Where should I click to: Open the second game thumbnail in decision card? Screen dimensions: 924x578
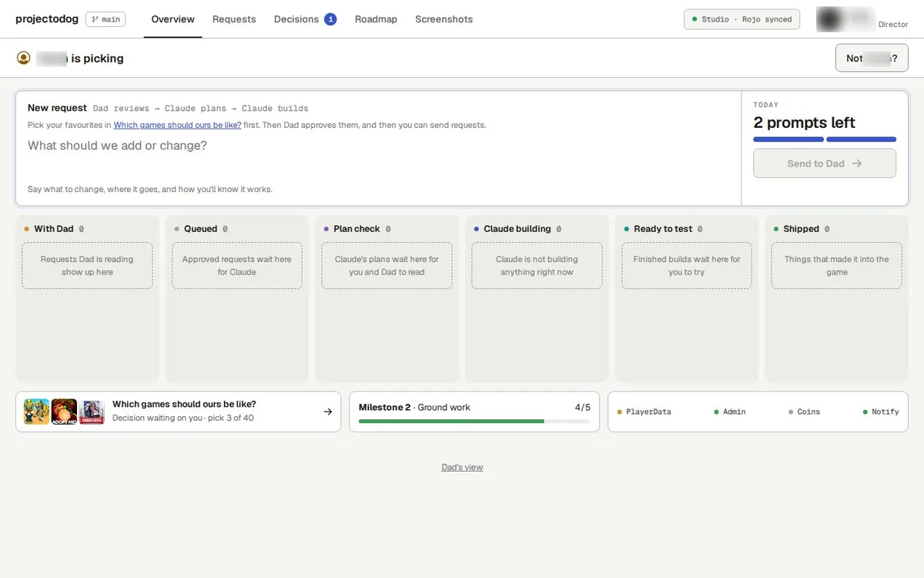64,412
